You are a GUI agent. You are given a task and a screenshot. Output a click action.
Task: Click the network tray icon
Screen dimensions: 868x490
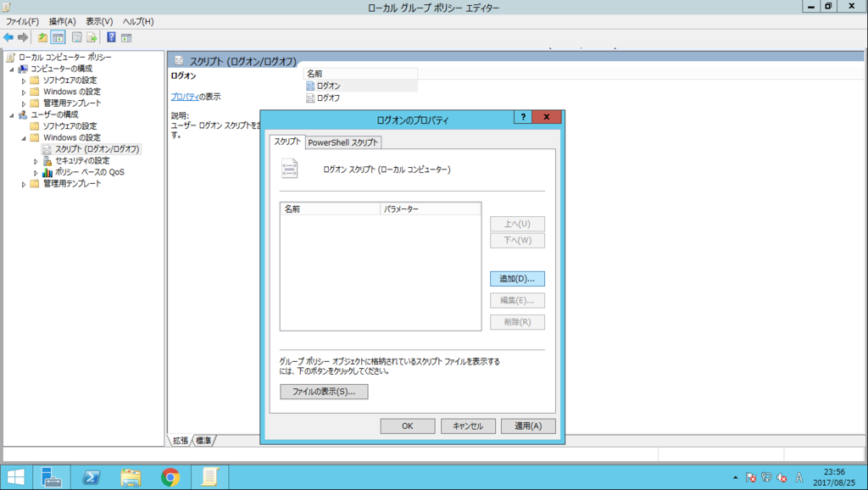pyautogui.click(x=766, y=477)
